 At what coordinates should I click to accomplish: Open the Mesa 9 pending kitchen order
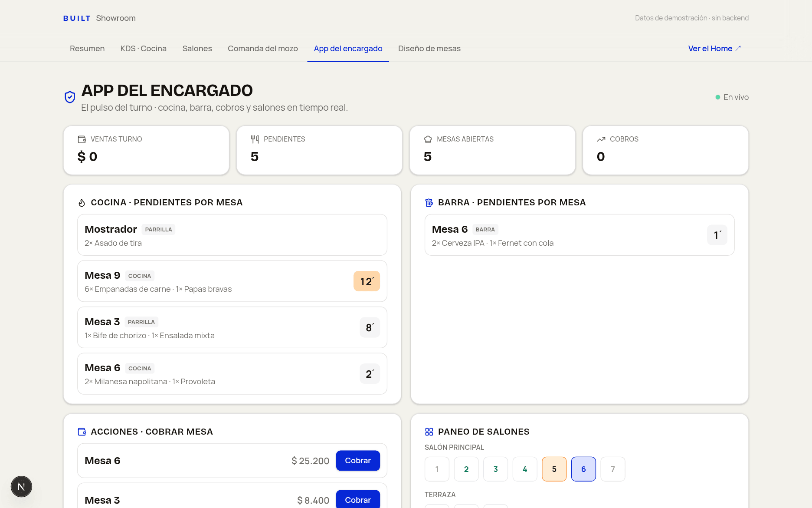point(232,281)
